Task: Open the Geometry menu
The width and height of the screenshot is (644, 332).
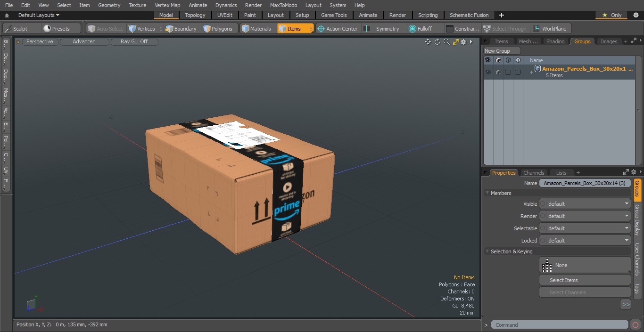Action: pyautogui.click(x=109, y=5)
